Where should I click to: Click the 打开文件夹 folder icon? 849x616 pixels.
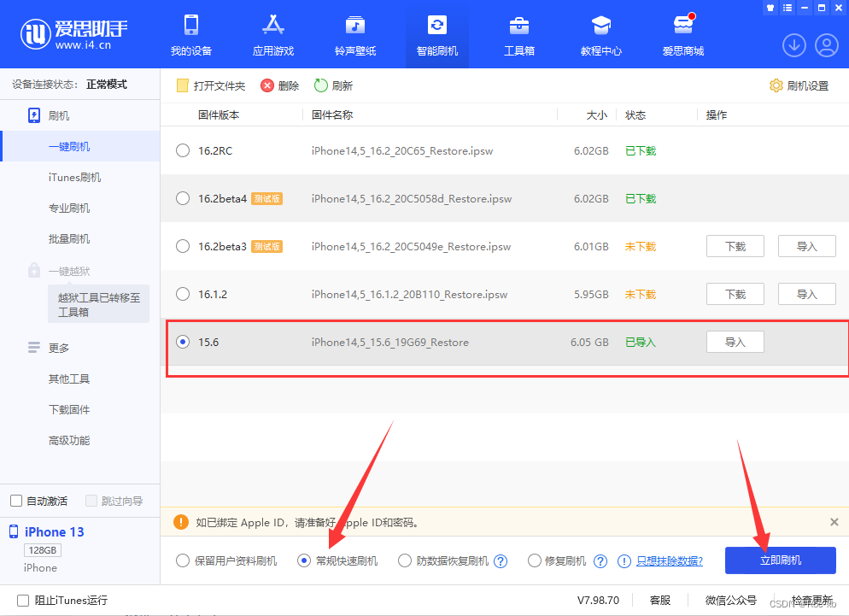pos(183,85)
